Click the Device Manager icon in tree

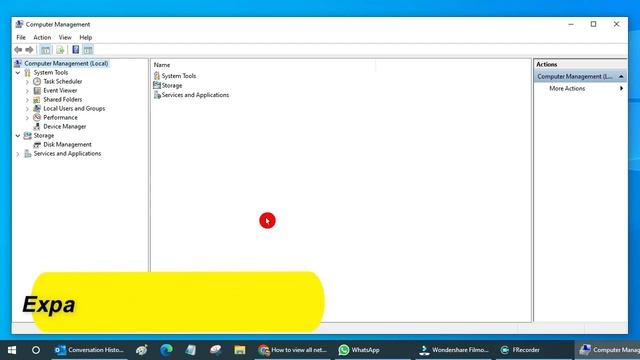(x=37, y=127)
